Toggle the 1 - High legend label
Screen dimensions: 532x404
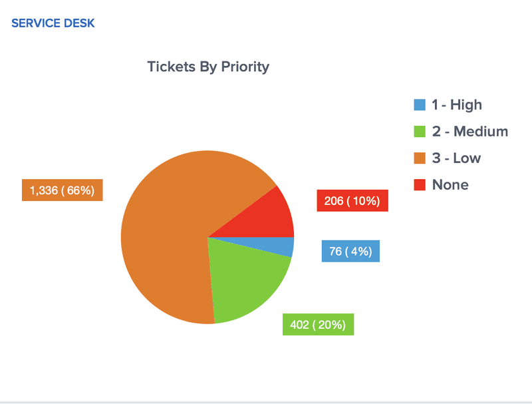tap(456, 104)
